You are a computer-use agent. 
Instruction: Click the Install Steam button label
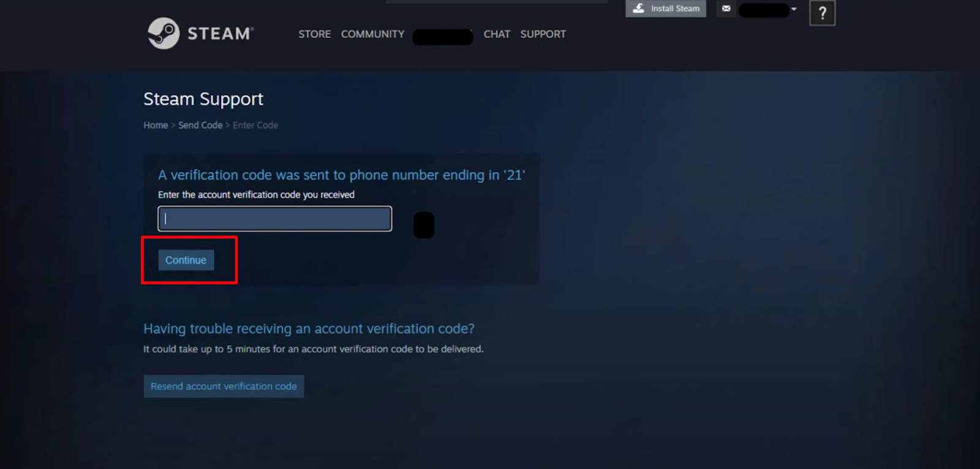[x=675, y=9]
